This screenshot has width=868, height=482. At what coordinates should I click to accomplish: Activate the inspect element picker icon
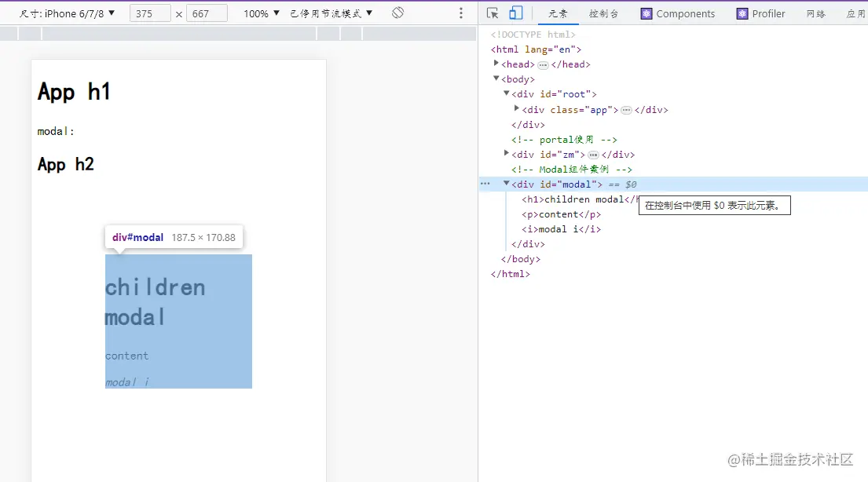[493, 13]
